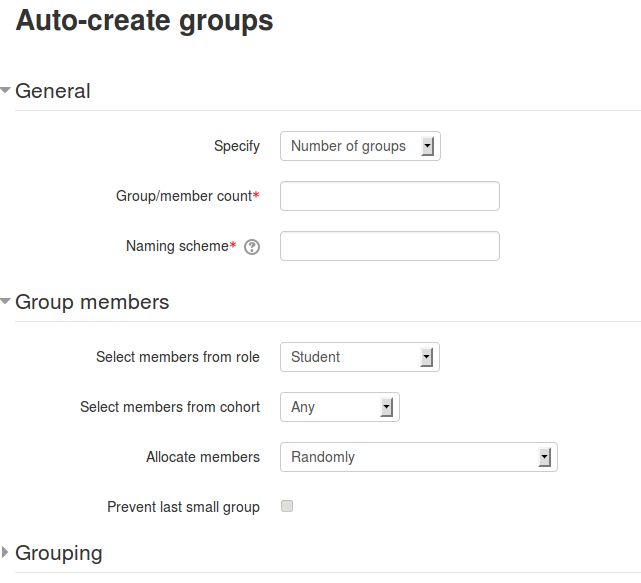The image size is (641, 583).
Task: Click the Specify dropdown arrow button
Action: click(428, 146)
